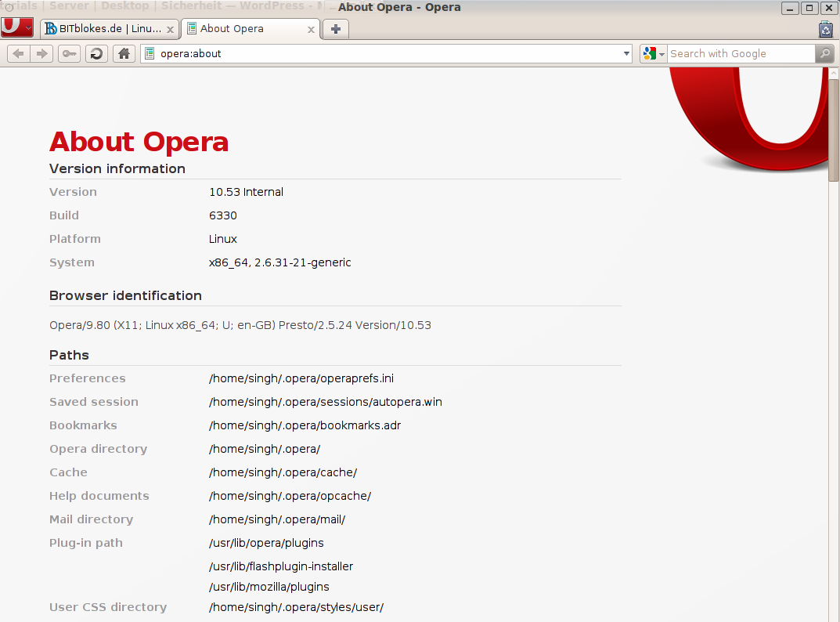Select the About Opera tab
Screen dimensions: 840x622
pos(251,29)
